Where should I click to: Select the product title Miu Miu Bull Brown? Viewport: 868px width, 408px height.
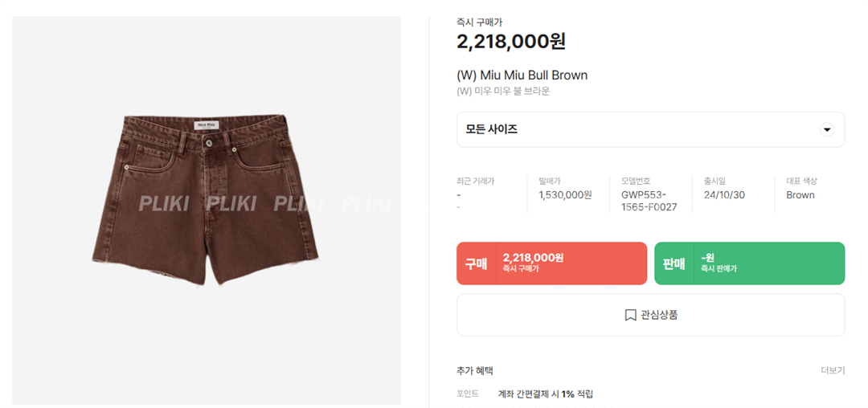(x=522, y=75)
